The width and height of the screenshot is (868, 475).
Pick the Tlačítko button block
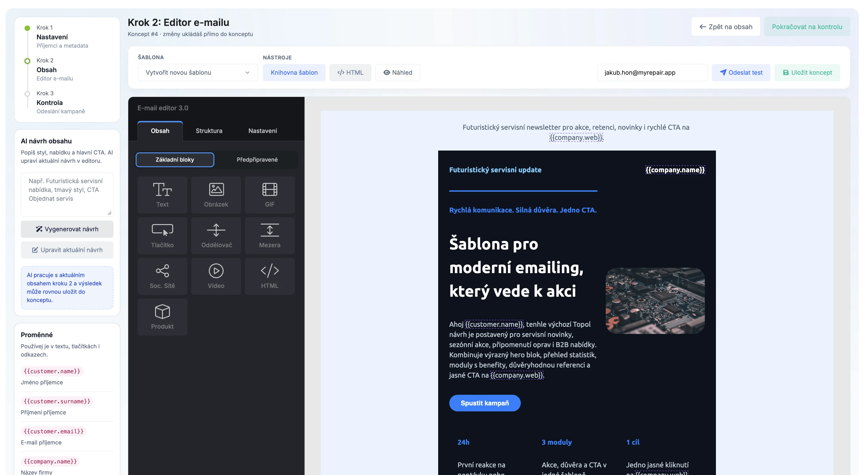[162, 235]
